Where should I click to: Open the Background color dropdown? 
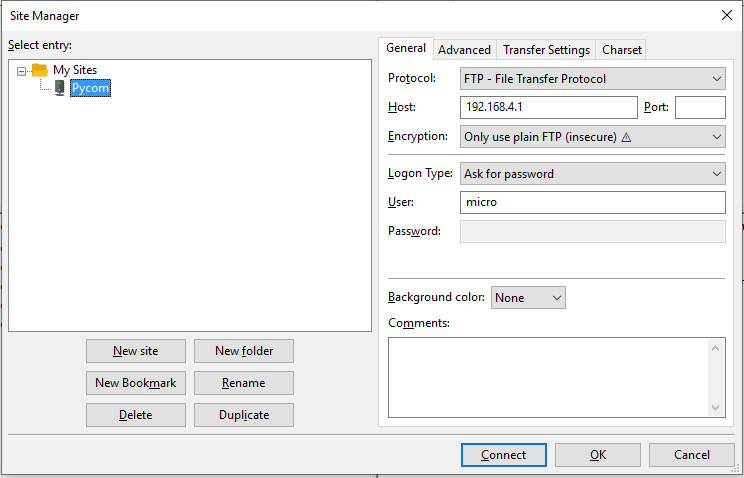528,298
